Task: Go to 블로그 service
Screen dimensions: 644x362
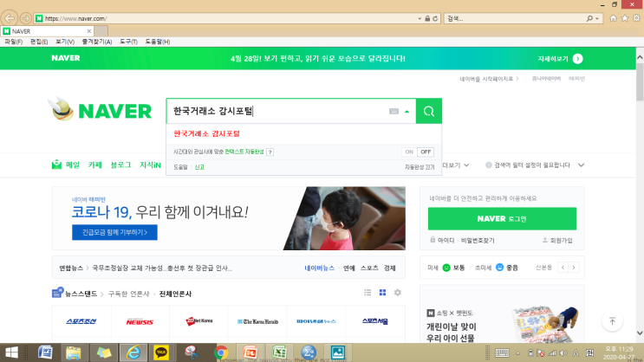Action: [120, 165]
